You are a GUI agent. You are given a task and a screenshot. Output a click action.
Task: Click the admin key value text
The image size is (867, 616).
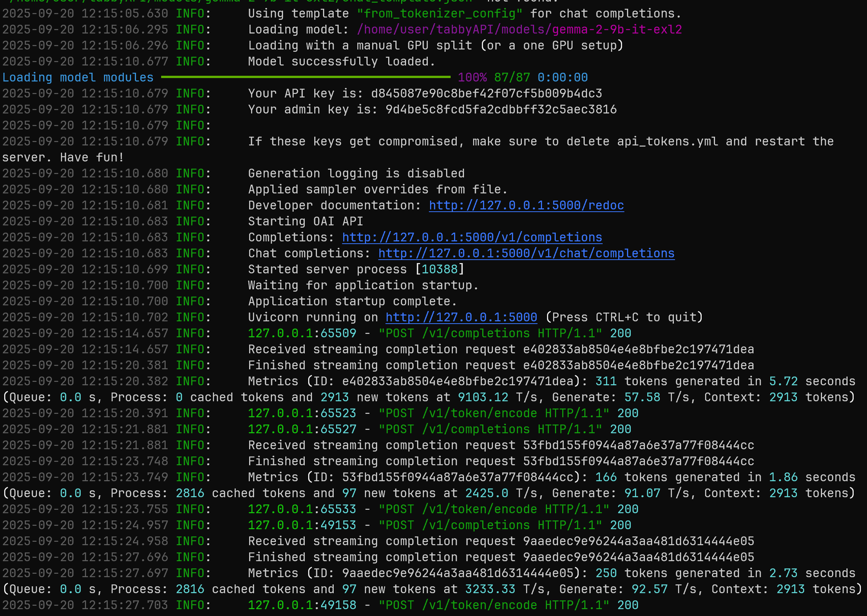[x=501, y=110]
